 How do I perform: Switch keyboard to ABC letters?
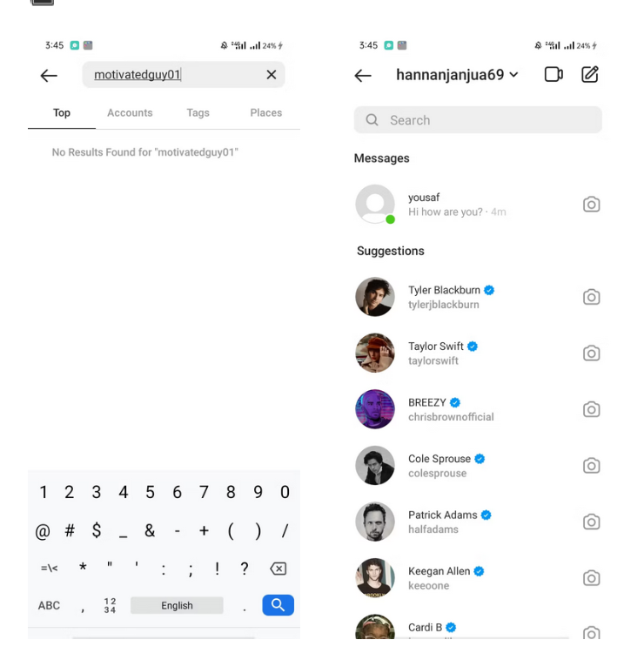49,605
